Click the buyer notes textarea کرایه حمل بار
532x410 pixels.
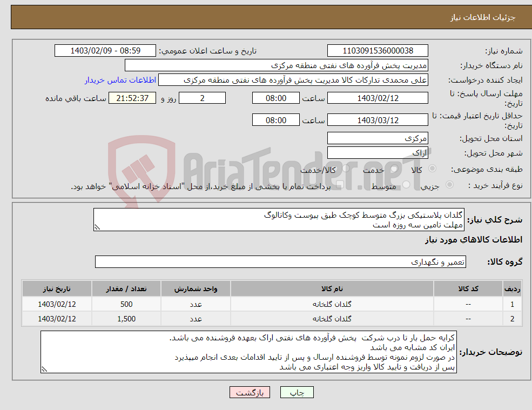tap(248, 352)
